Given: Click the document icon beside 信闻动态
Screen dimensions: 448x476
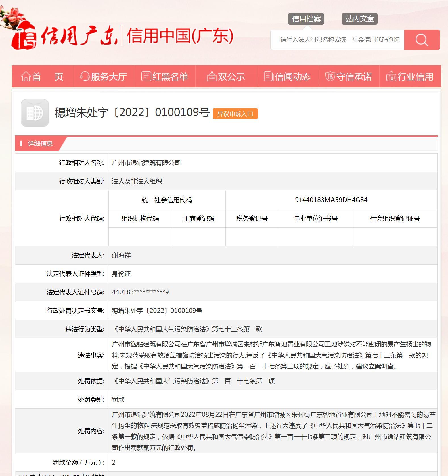Looking at the screenshot, I should [x=269, y=76].
